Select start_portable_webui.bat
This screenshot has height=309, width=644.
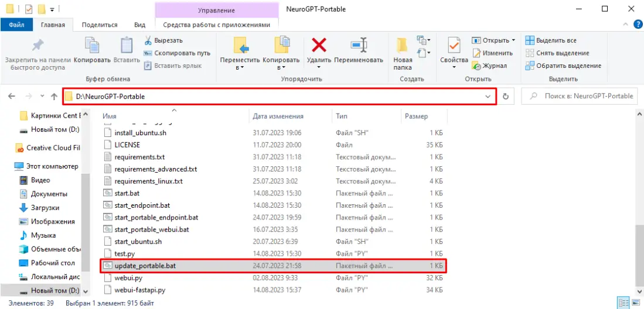point(273,229)
